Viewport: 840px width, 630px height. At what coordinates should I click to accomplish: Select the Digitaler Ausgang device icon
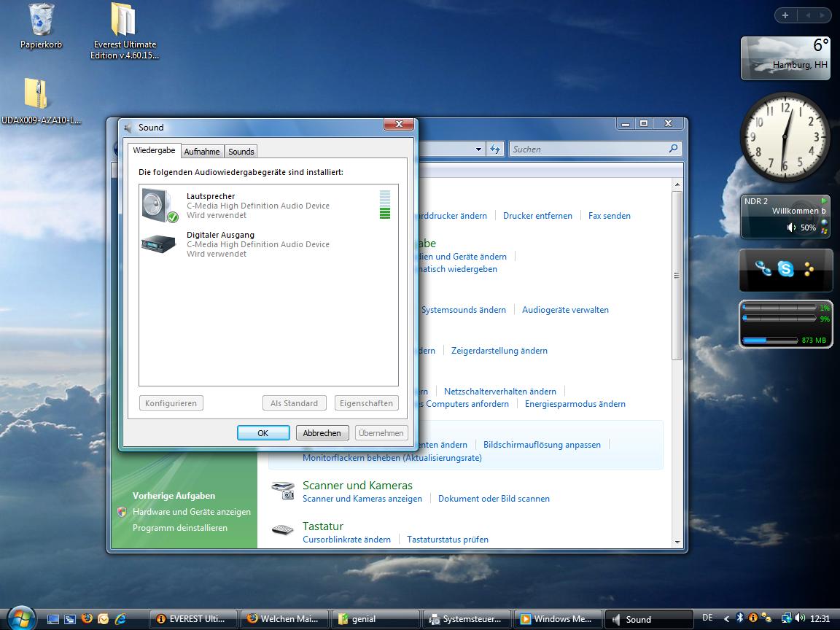point(159,244)
